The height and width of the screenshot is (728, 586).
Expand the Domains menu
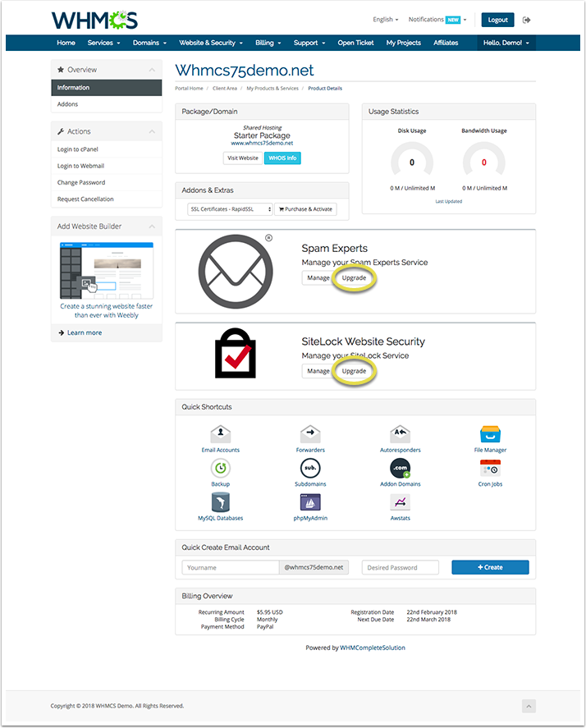point(149,43)
